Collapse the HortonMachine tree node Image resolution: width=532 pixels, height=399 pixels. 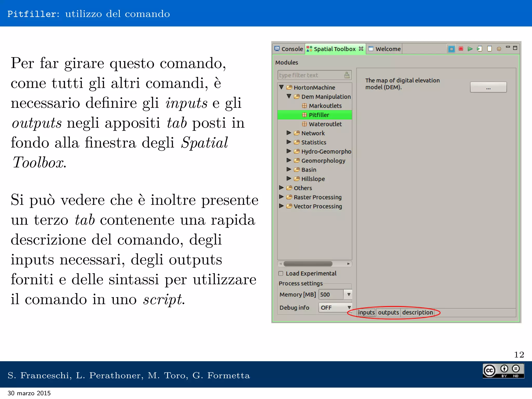click(281, 87)
